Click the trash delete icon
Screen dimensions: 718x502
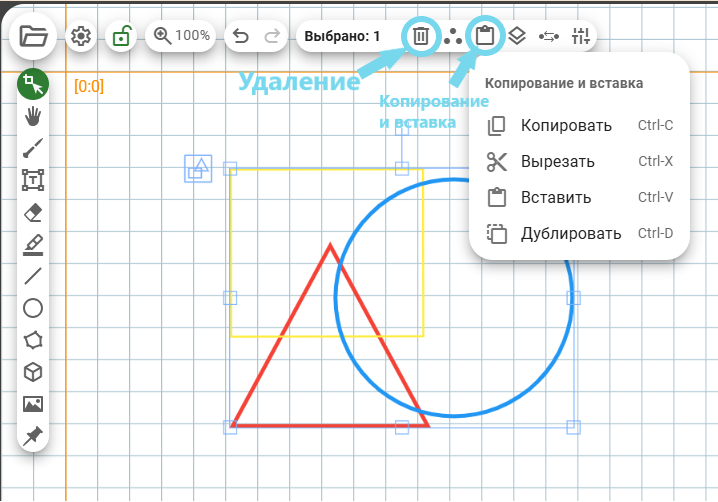(422, 36)
